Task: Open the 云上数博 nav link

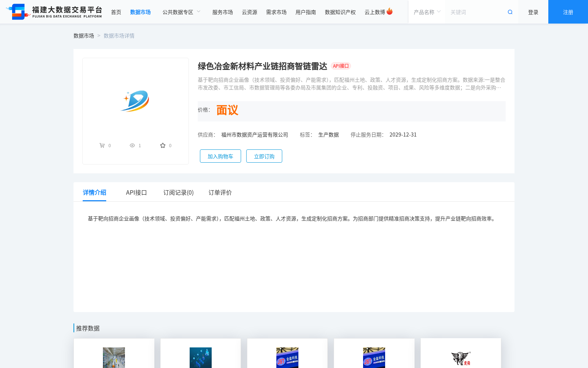Action: click(375, 12)
